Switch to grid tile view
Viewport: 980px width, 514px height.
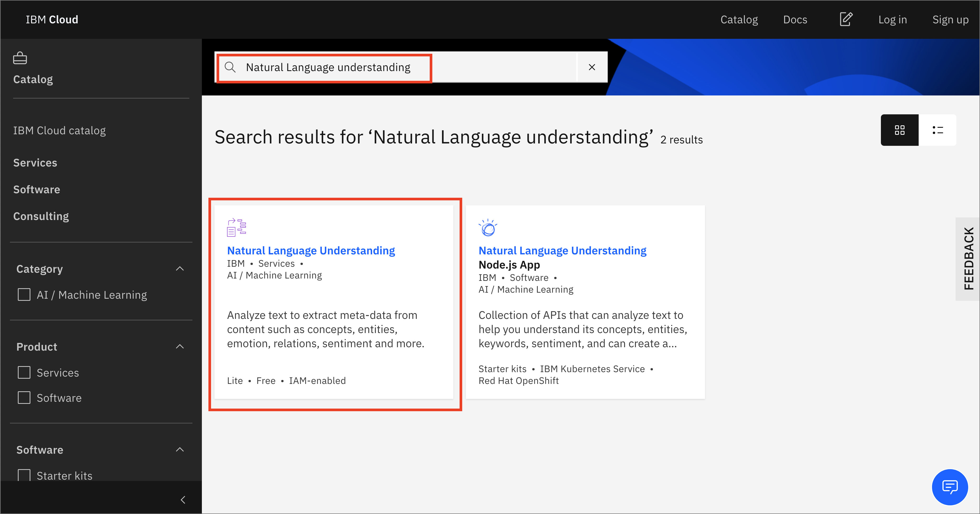coord(899,130)
